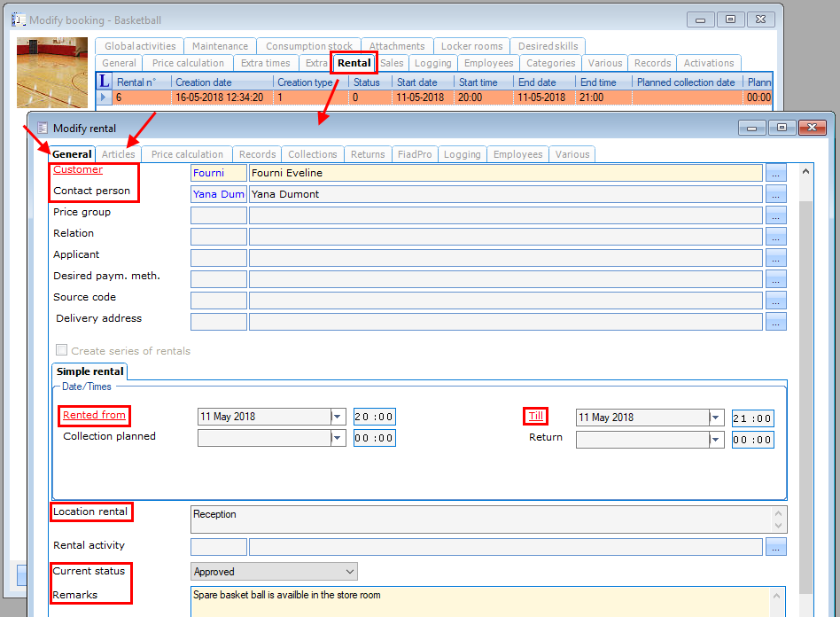840x617 pixels.
Task: Click the Customer name field Fourni Eveline
Action: (x=506, y=173)
